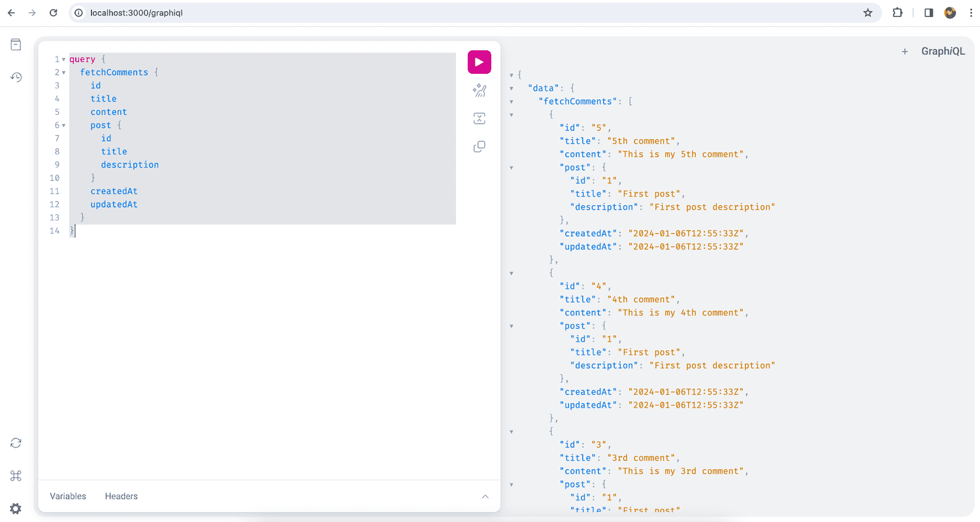
Task: Re-fetch the GraphQL schema
Action: point(16,442)
